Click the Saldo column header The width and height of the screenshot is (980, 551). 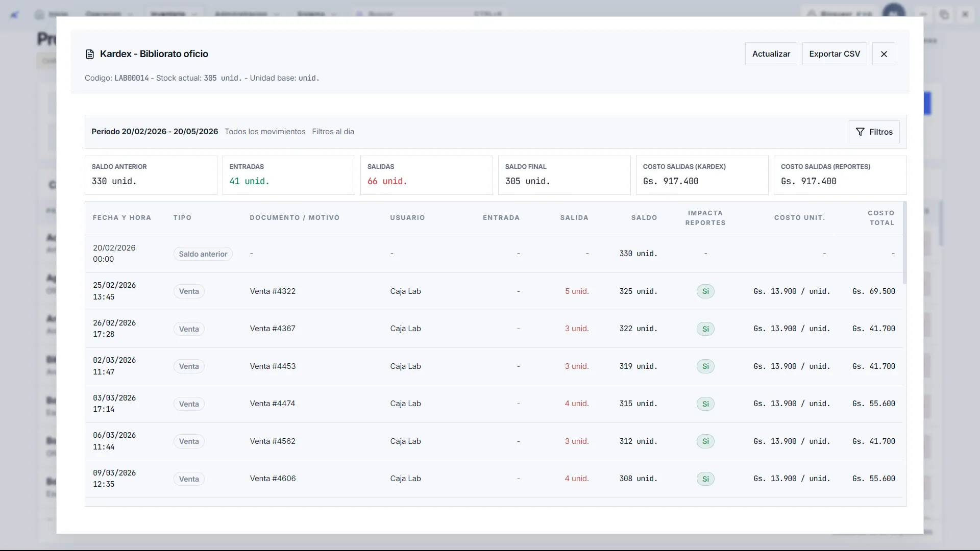pos(644,218)
